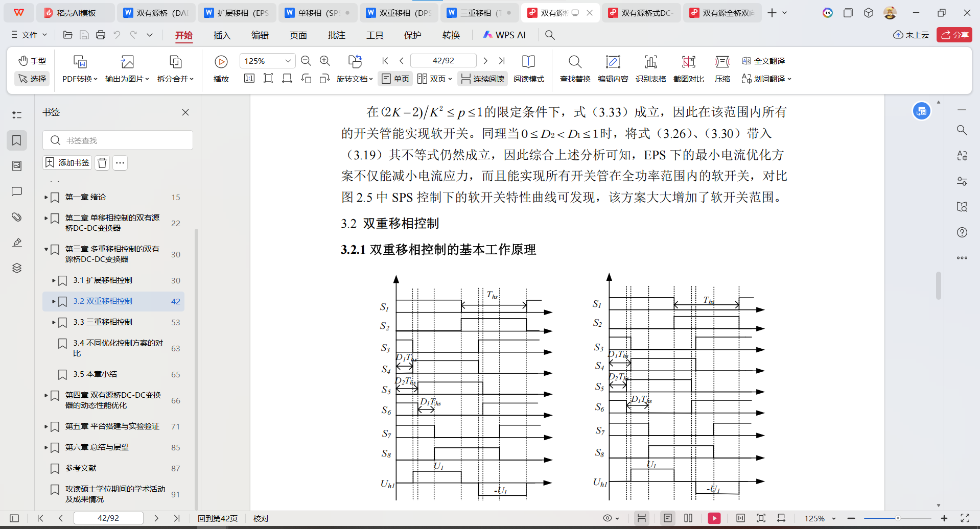Click the 添加书签 button
The height and width of the screenshot is (529, 980).
(x=67, y=163)
